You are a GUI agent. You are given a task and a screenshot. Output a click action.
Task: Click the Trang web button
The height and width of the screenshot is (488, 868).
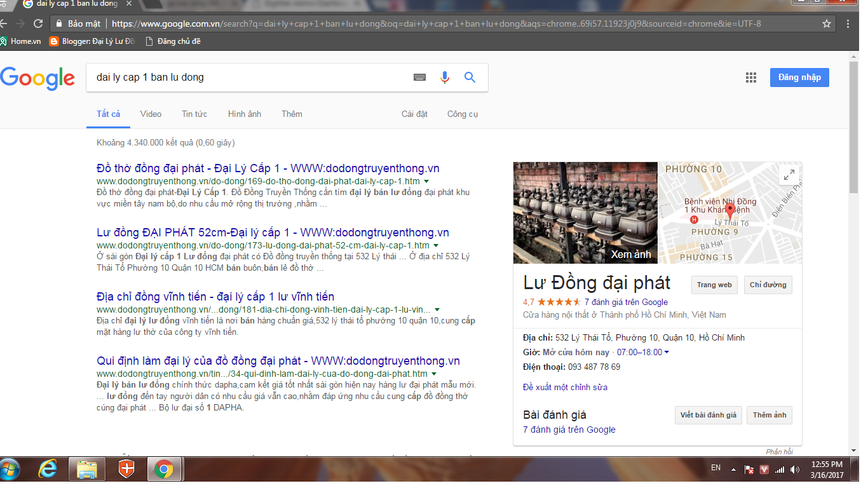click(714, 285)
